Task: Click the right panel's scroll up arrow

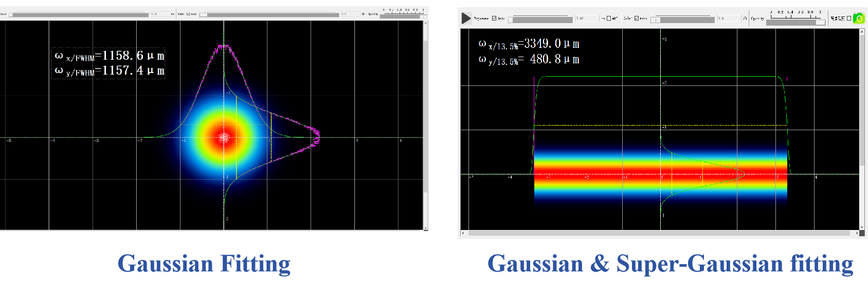Action: click(862, 32)
